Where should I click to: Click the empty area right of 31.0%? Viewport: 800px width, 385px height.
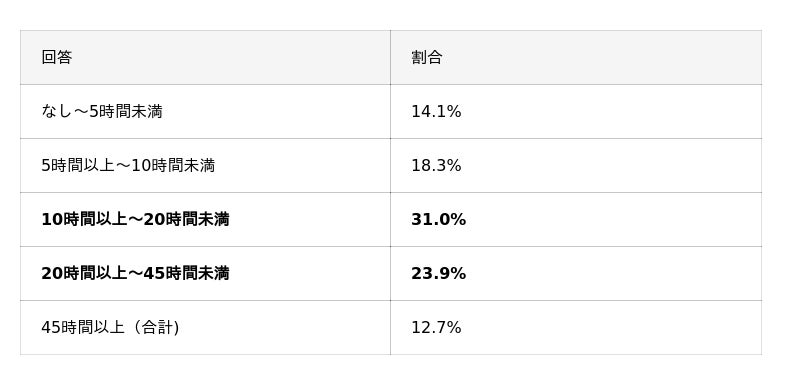pos(614,219)
